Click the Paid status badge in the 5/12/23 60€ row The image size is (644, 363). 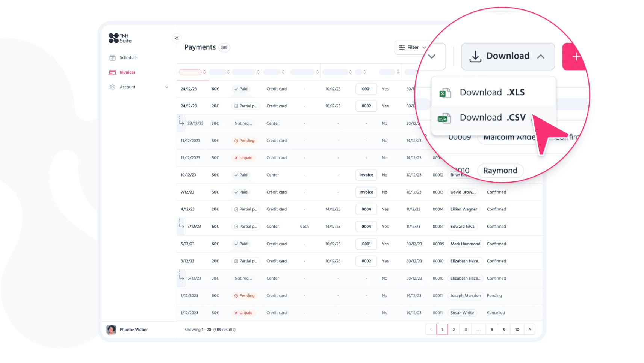pos(241,244)
